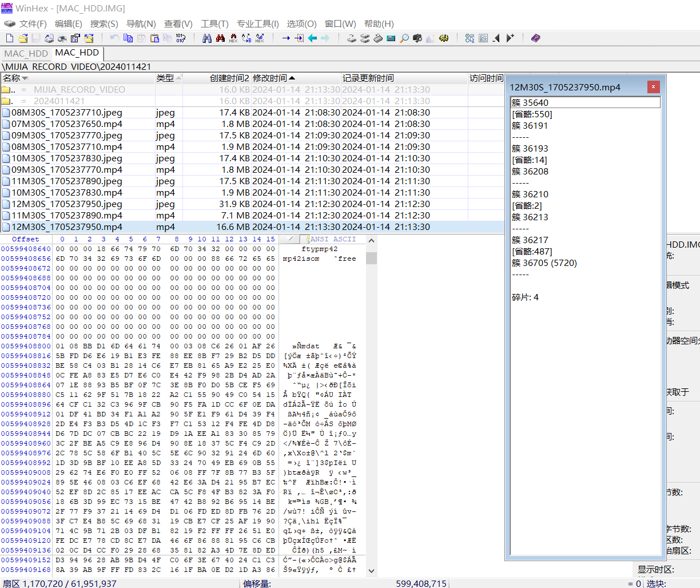The height and width of the screenshot is (588, 700).
Task: Click the 名称 column header filter arrow
Action: point(25,78)
